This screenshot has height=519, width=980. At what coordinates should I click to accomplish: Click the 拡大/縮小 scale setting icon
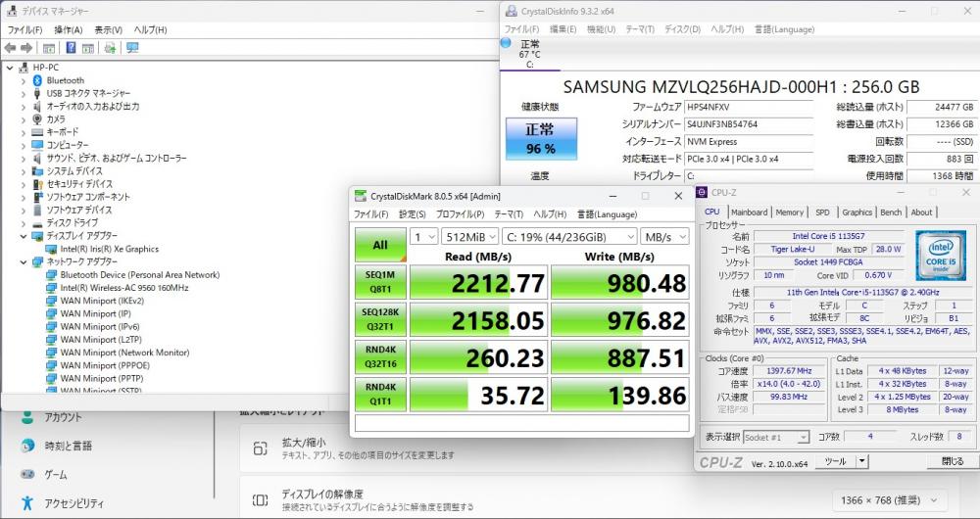(x=260, y=448)
